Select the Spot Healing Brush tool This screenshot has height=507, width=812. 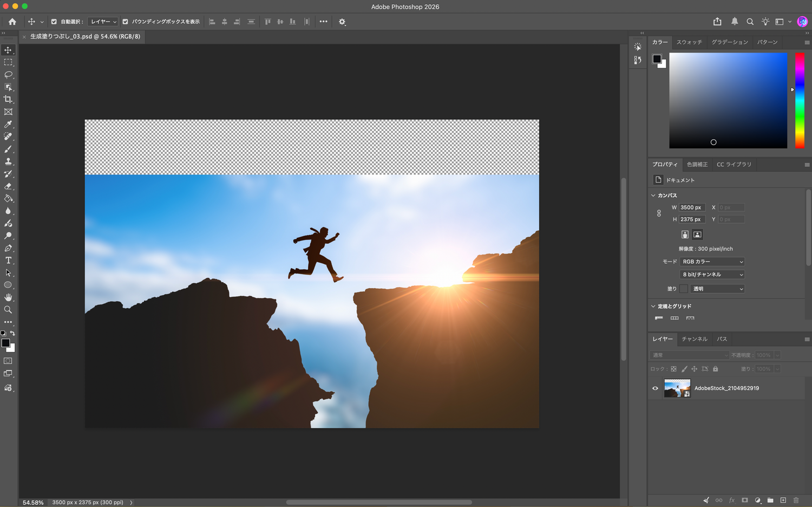[x=8, y=136]
